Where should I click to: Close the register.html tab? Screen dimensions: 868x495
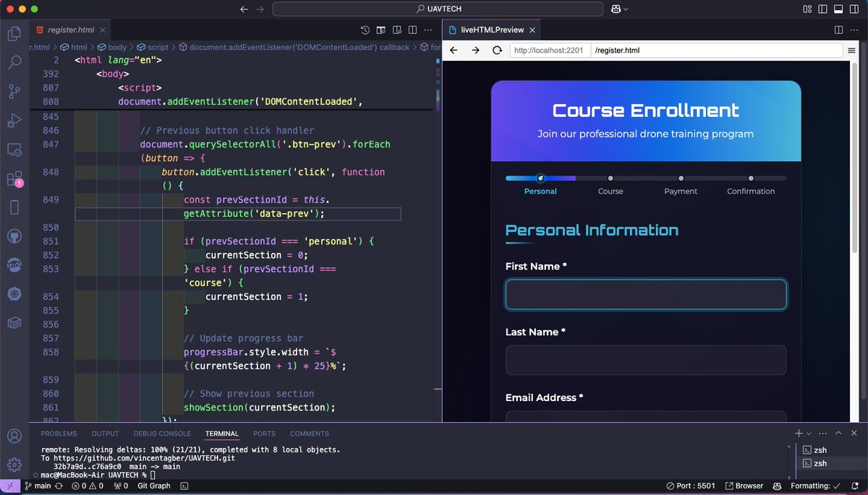102,30
